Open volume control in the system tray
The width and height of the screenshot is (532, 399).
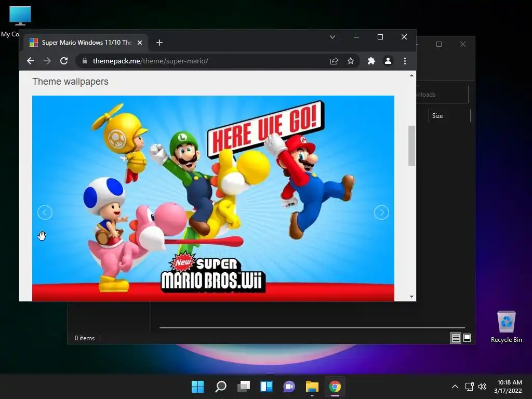[482, 387]
